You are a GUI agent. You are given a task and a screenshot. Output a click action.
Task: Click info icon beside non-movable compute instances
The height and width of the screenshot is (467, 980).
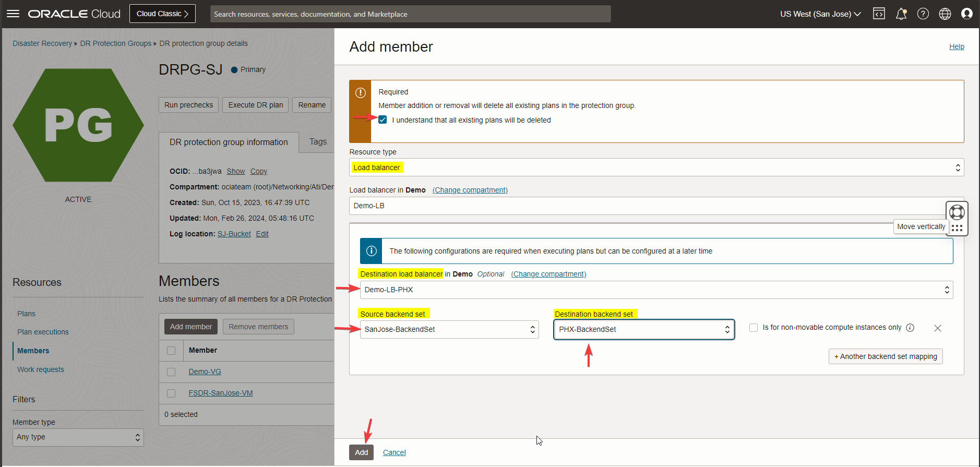tap(910, 328)
